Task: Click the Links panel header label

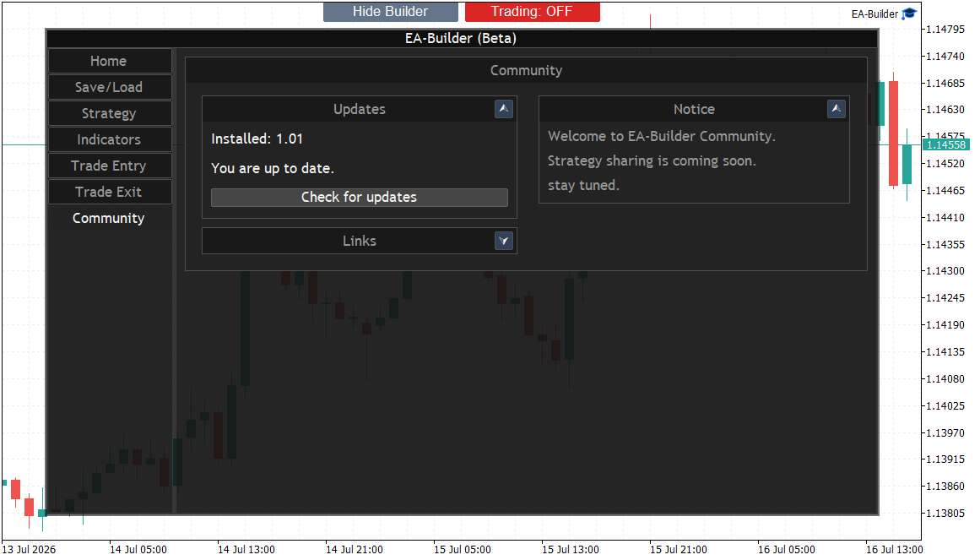Action: point(360,241)
